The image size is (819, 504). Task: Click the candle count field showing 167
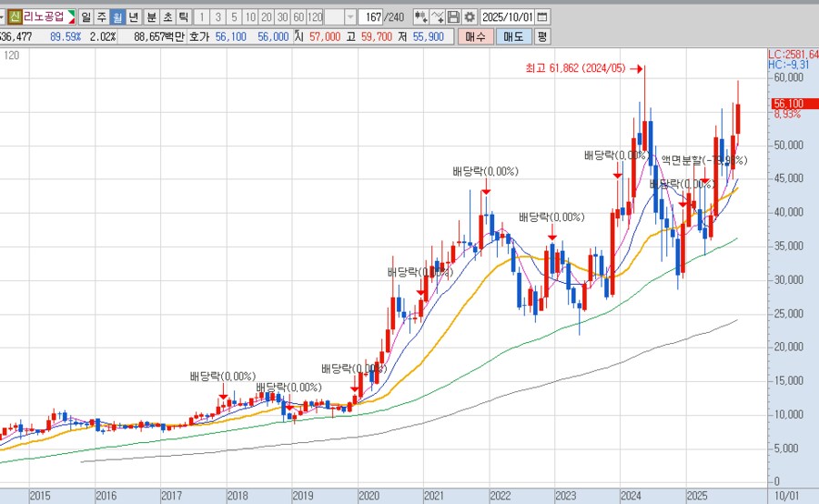click(x=370, y=17)
